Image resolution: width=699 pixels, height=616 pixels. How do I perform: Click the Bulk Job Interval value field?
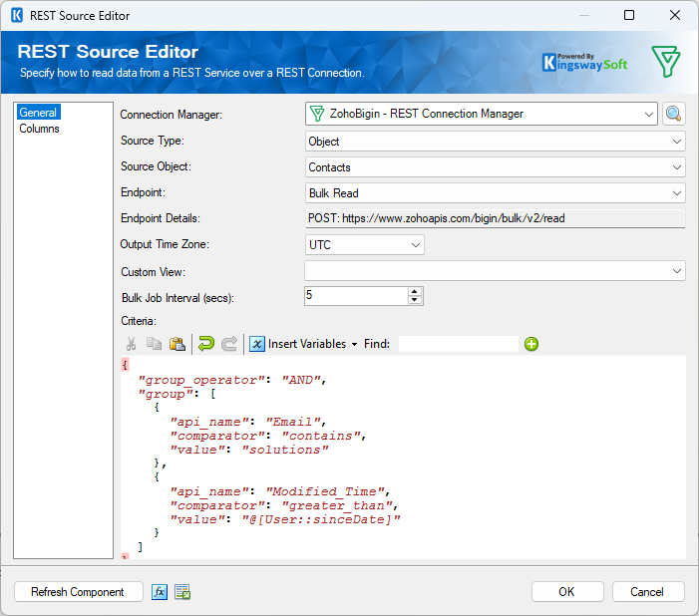(356, 295)
